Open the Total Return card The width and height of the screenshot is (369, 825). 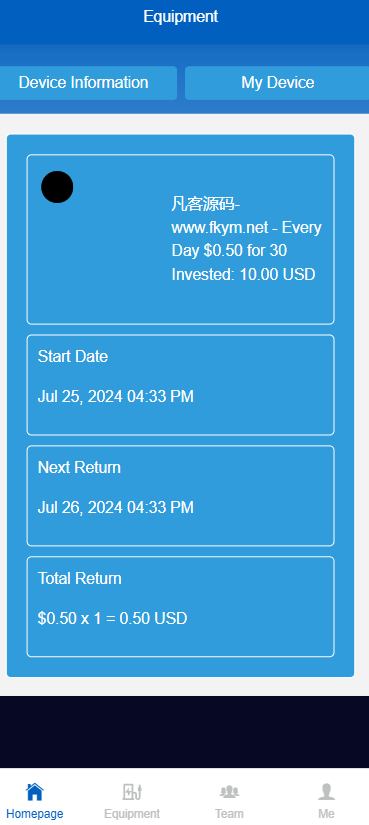[181, 607]
